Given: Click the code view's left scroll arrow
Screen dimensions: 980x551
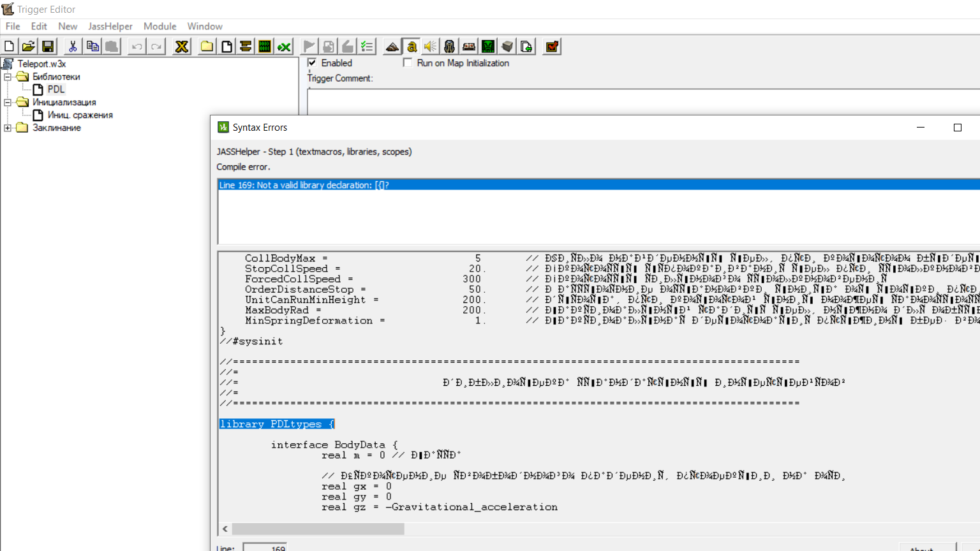Looking at the screenshot, I should (x=225, y=529).
